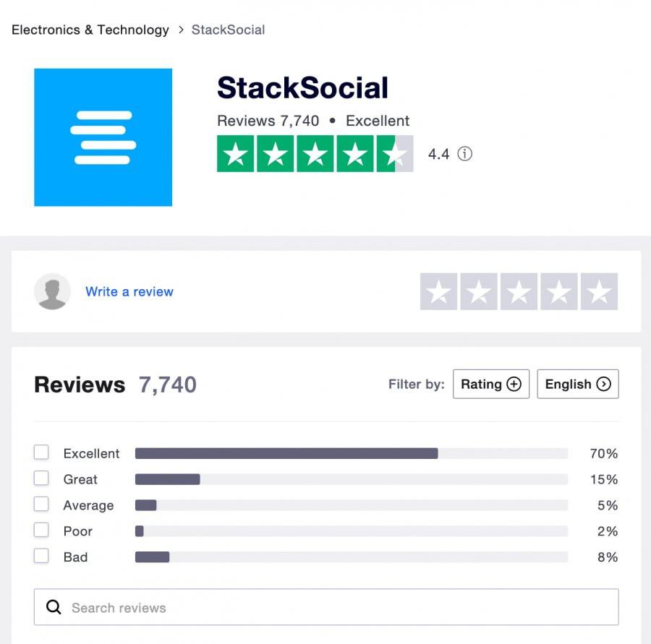Image resolution: width=651 pixels, height=644 pixels.
Task: Click the StackSocial company heading
Action: point(302,87)
